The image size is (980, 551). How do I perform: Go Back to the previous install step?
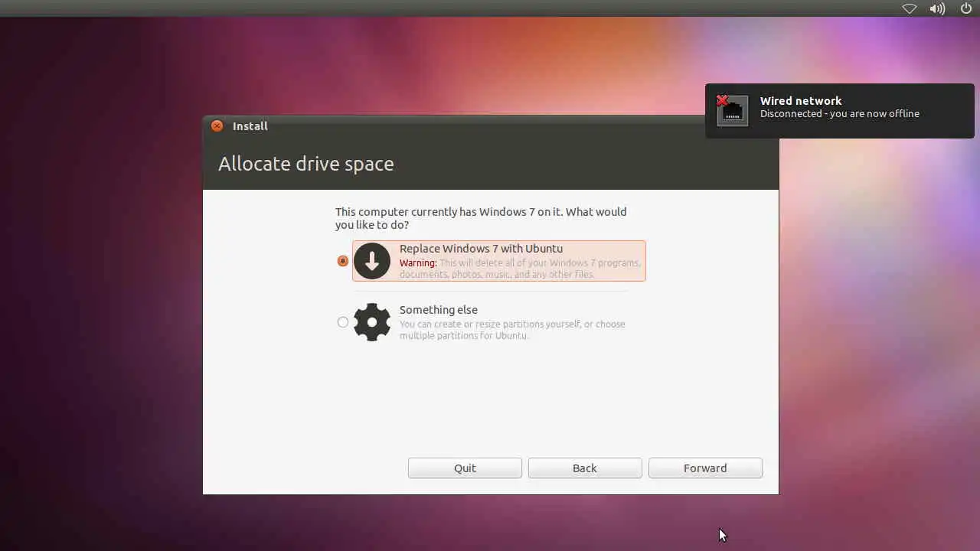pos(585,468)
